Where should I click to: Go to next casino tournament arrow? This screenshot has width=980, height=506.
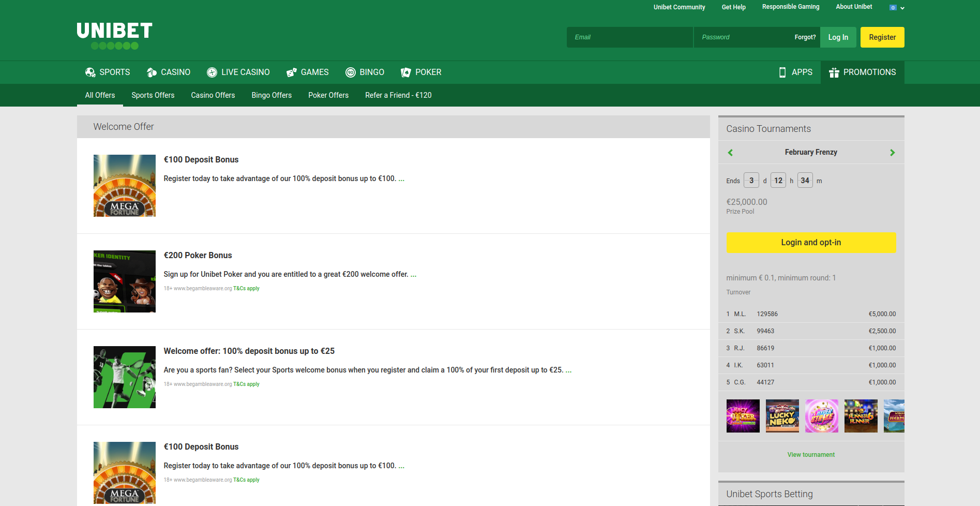click(x=892, y=153)
